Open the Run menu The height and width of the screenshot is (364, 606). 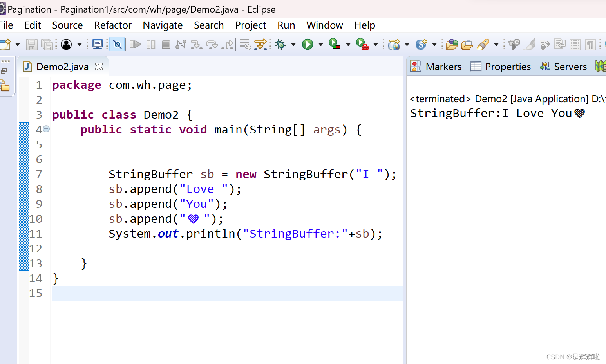[286, 25]
